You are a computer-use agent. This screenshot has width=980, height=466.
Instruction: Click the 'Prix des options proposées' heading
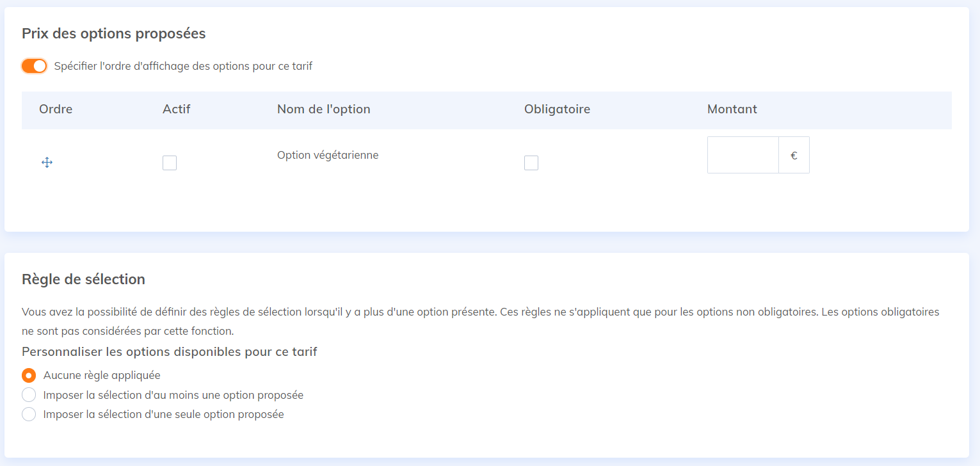(114, 34)
